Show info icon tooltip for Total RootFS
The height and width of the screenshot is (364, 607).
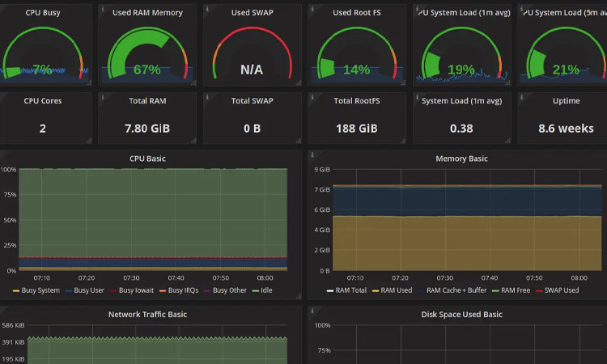[x=311, y=96]
